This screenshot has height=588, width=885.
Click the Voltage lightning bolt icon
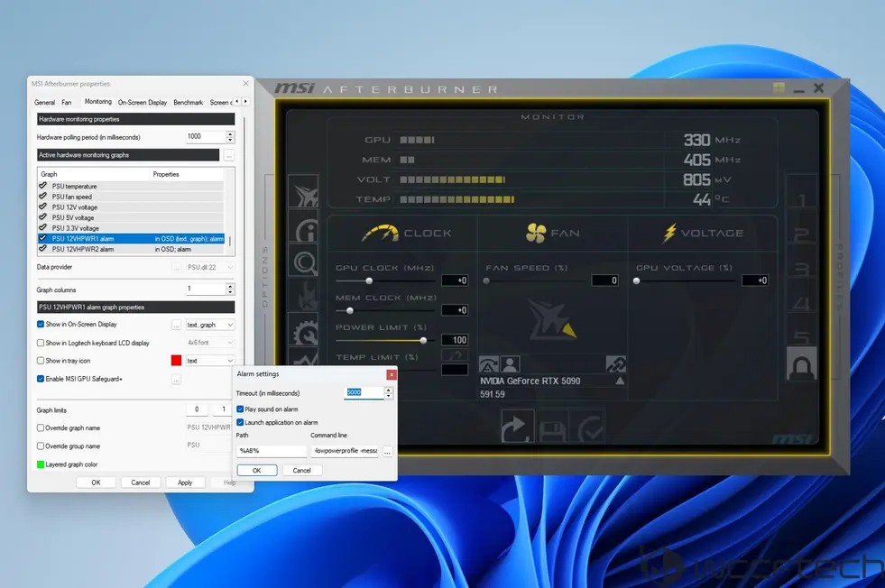[669, 233]
